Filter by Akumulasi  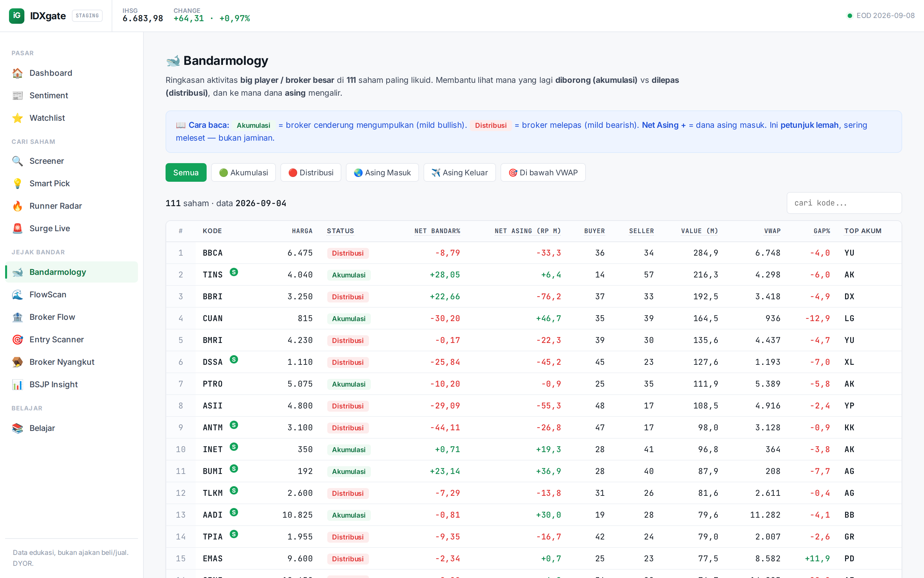pos(244,172)
